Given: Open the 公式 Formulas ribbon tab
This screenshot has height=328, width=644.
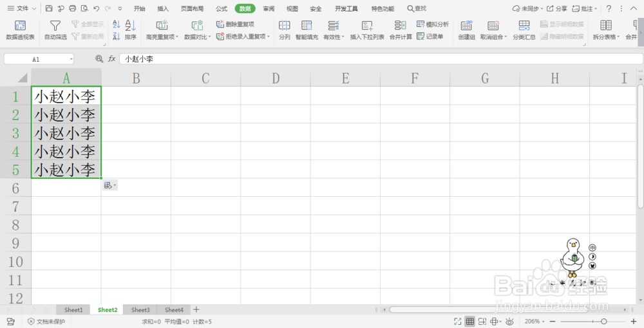Looking at the screenshot, I should tap(222, 8).
